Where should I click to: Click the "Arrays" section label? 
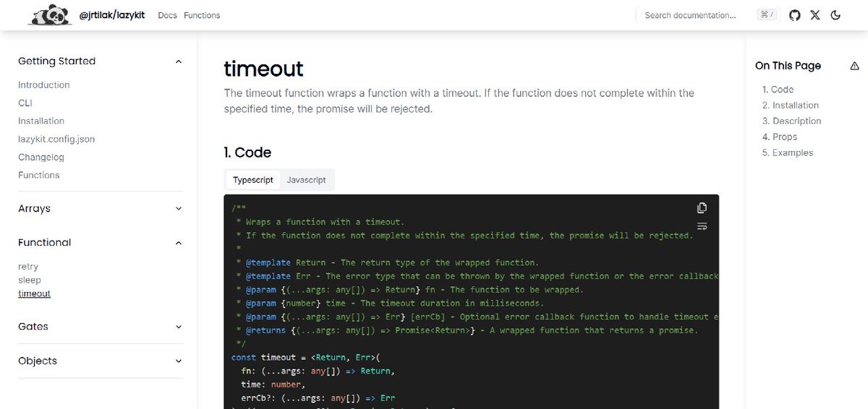pos(34,209)
